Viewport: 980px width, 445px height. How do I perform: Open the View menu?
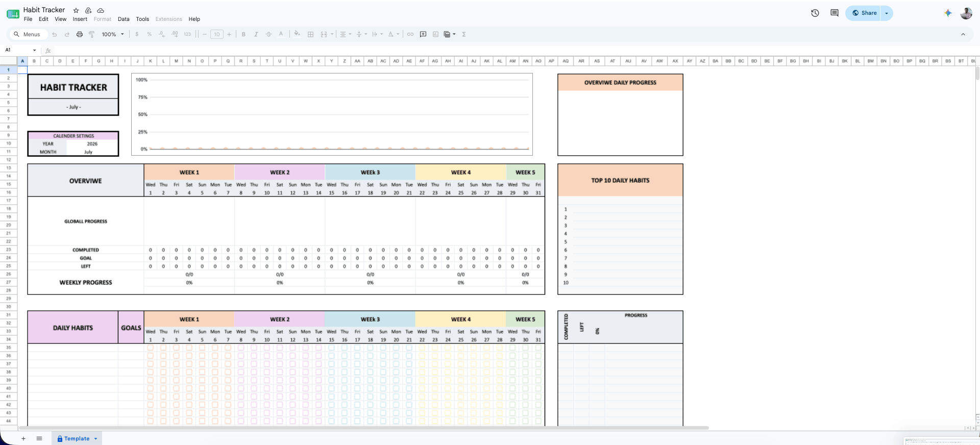point(61,19)
